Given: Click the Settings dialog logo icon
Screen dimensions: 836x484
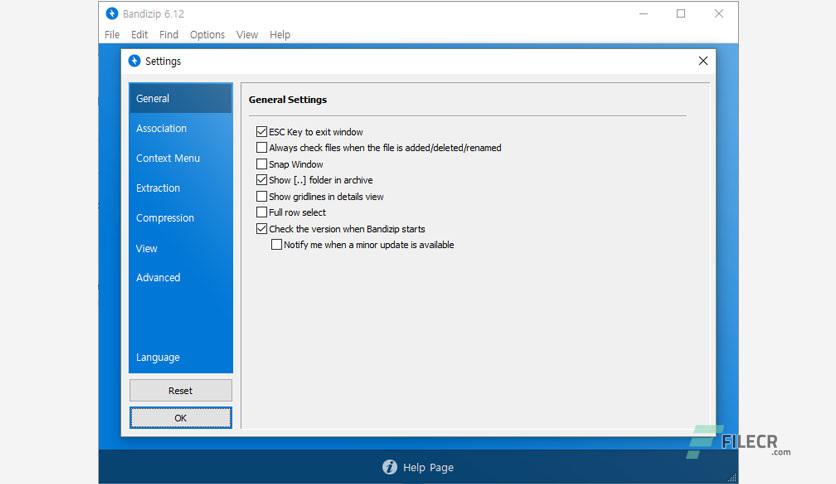Looking at the screenshot, I should [134, 61].
